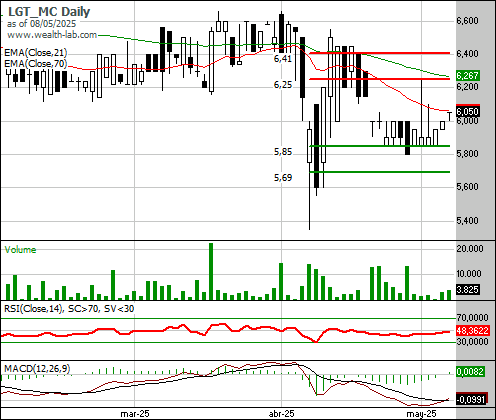Select the RSI(Close,14) indicator label
This screenshot has width=496, height=420.
coord(33,309)
